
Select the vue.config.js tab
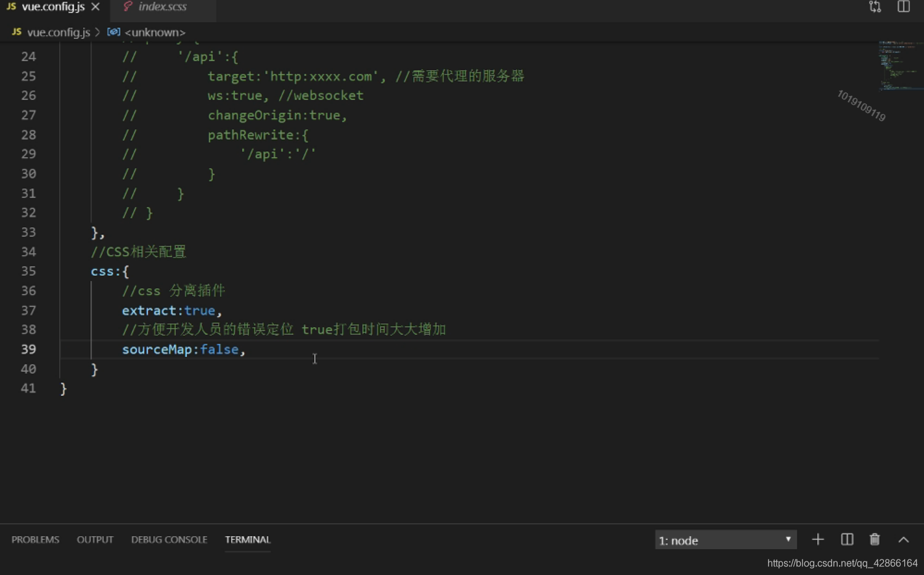click(x=53, y=7)
